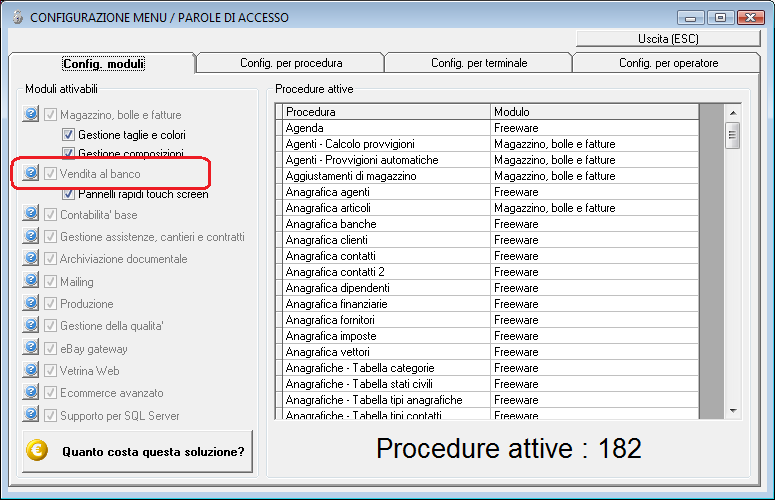
Task: Click help icon beside Mailing
Action: tap(31, 281)
